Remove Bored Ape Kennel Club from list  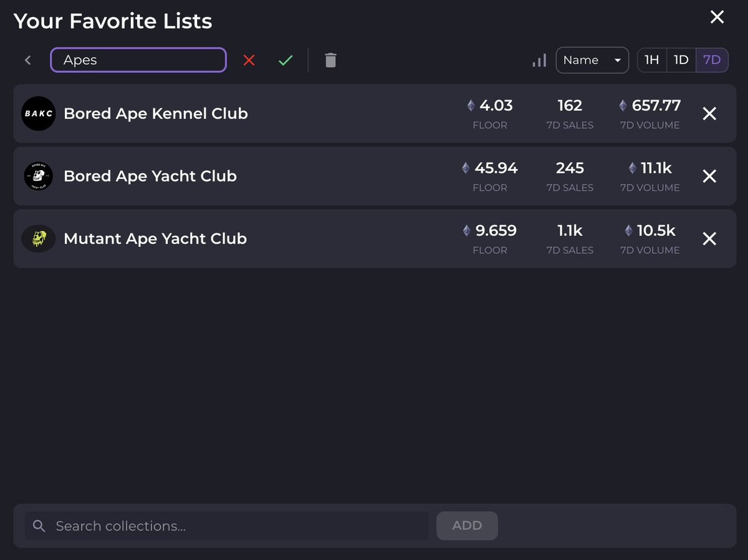tap(709, 113)
